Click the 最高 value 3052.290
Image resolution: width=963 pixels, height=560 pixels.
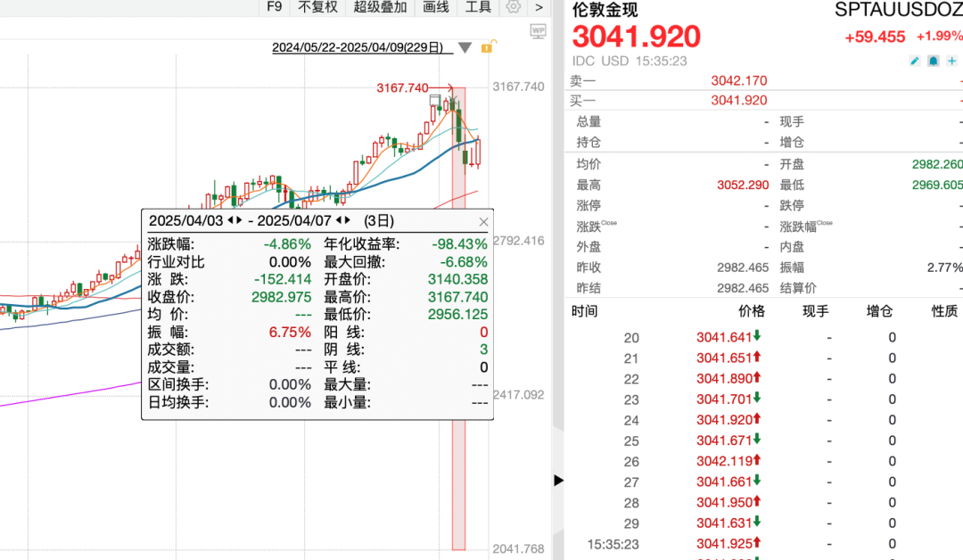743,185
